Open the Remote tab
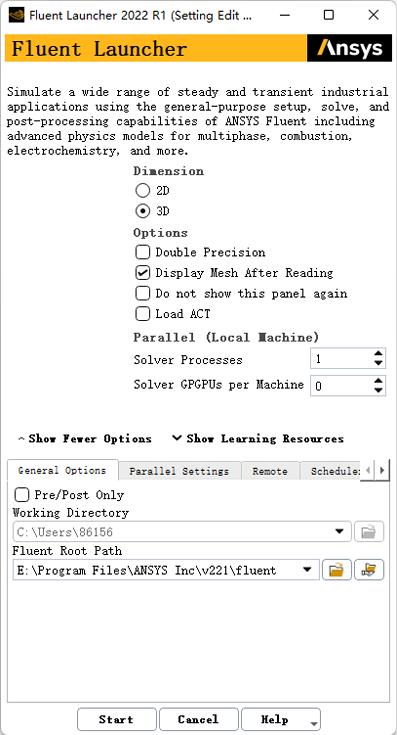Image resolution: width=397 pixels, height=735 pixels. [x=270, y=471]
